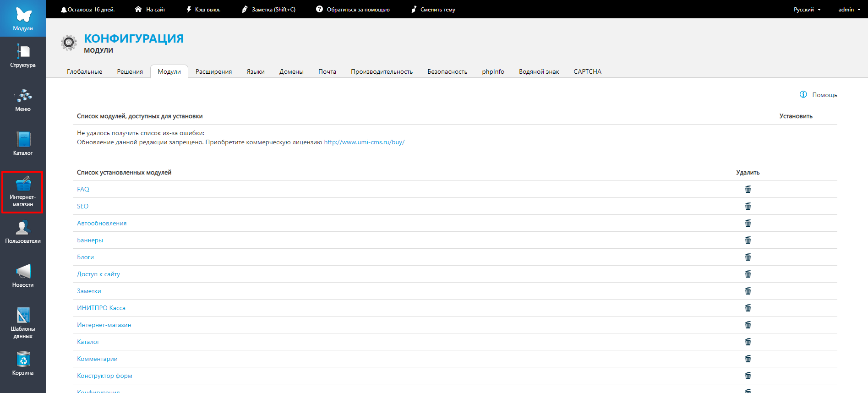Delete the Баннеры module trash icon

click(748, 240)
